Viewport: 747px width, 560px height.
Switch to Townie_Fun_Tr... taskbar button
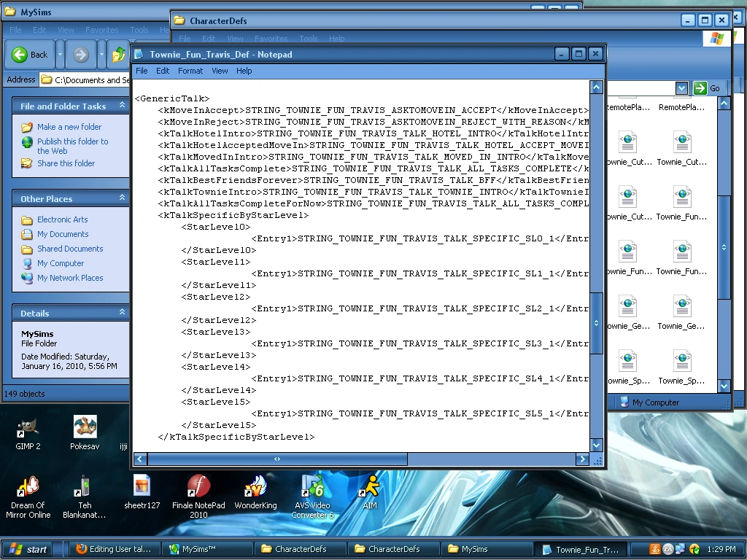[580, 550]
